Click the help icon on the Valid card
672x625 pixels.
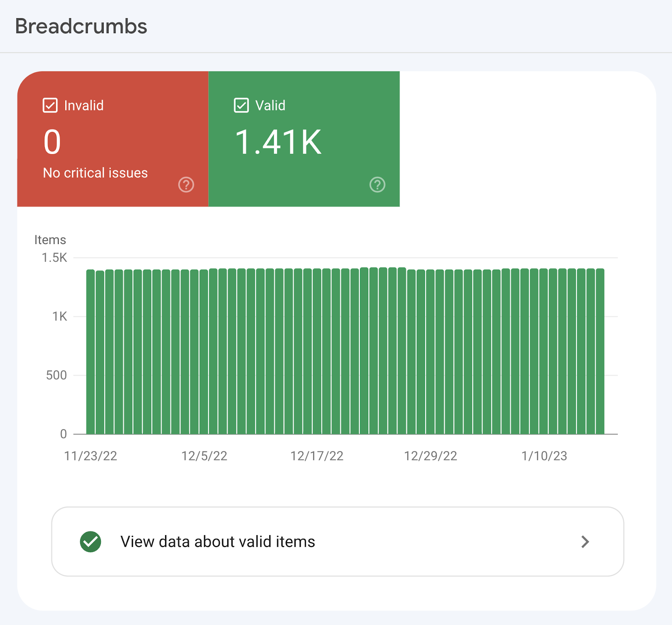click(377, 185)
